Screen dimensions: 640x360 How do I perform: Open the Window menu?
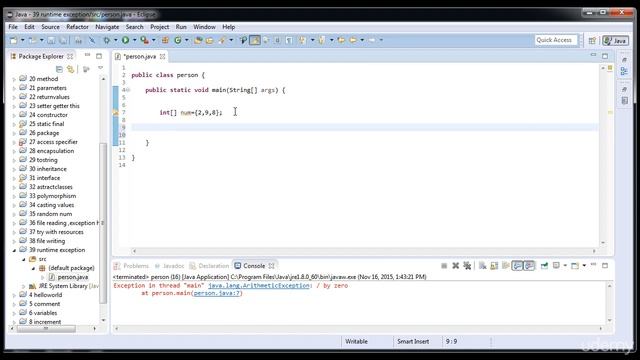[204, 27]
